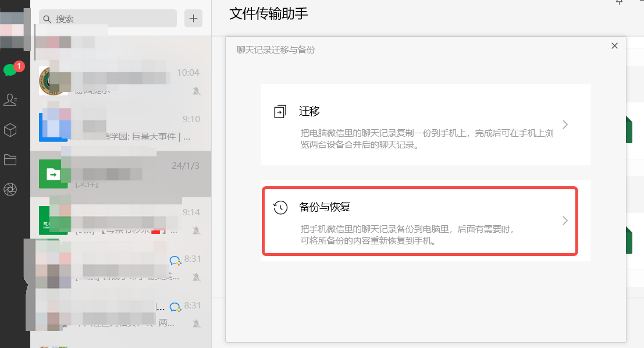The width and height of the screenshot is (644, 348).
Task: Click the magnifier icon in the search bar
Action: coord(47,19)
